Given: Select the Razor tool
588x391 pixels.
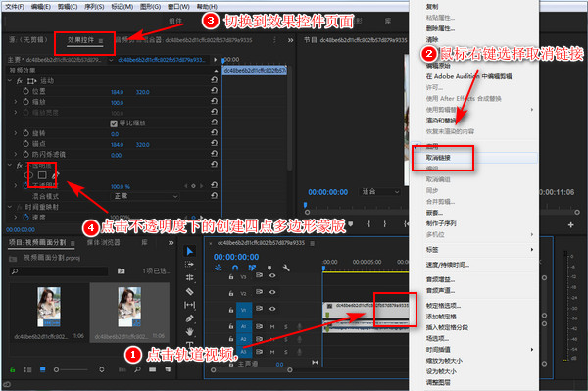Looking at the screenshot, I should 190,291.
